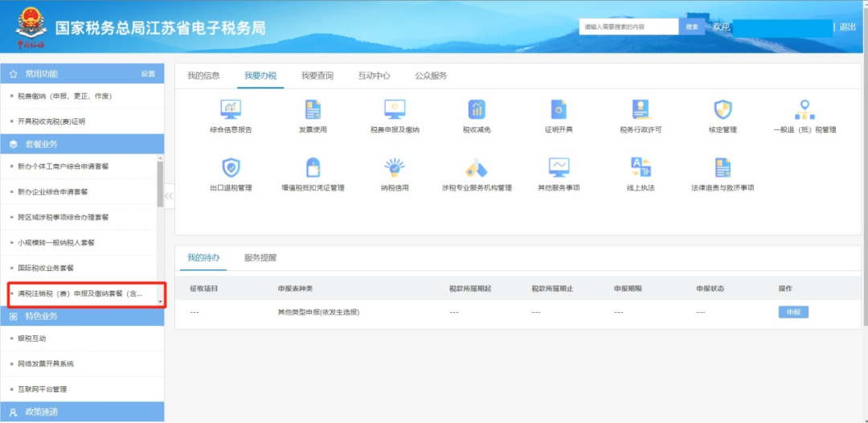The height and width of the screenshot is (423, 868).
Task: Click 国家税务总局江苏省电子税务局 title
Action: [161, 27]
